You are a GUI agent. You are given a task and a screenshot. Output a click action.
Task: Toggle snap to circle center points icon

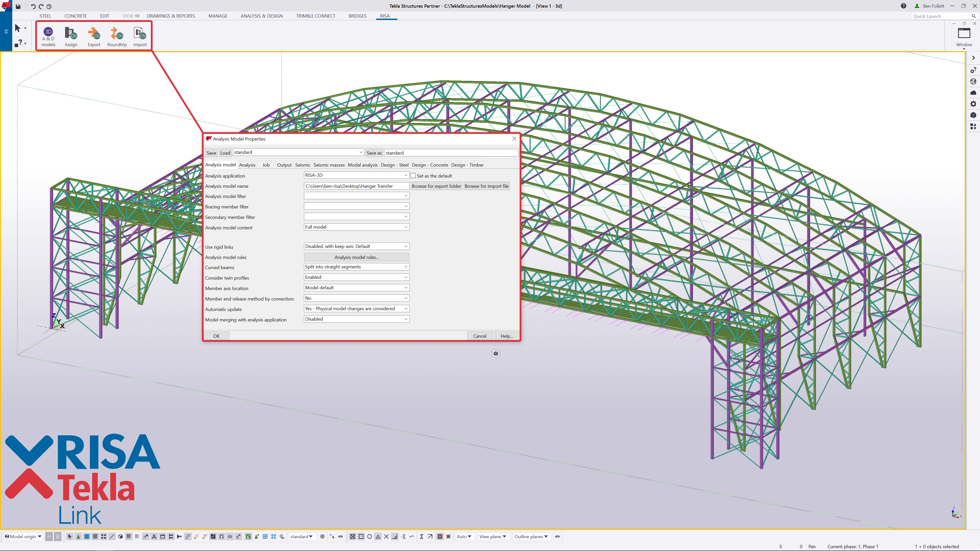[369, 536]
